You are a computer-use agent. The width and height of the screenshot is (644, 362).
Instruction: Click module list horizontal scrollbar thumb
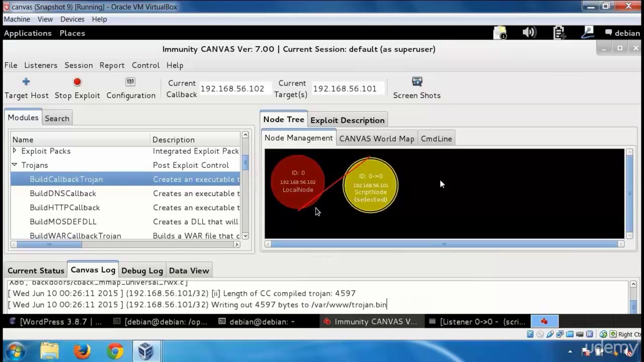pos(49,244)
